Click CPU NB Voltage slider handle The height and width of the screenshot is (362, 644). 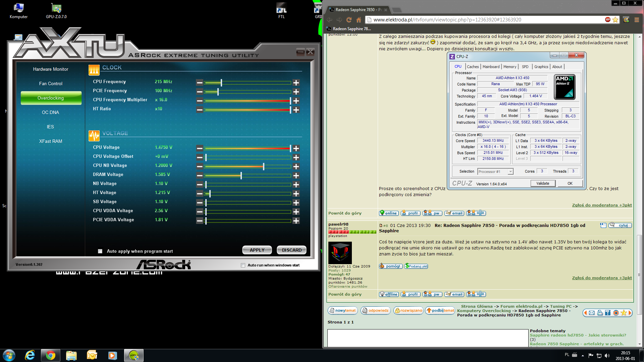tap(264, 166)
